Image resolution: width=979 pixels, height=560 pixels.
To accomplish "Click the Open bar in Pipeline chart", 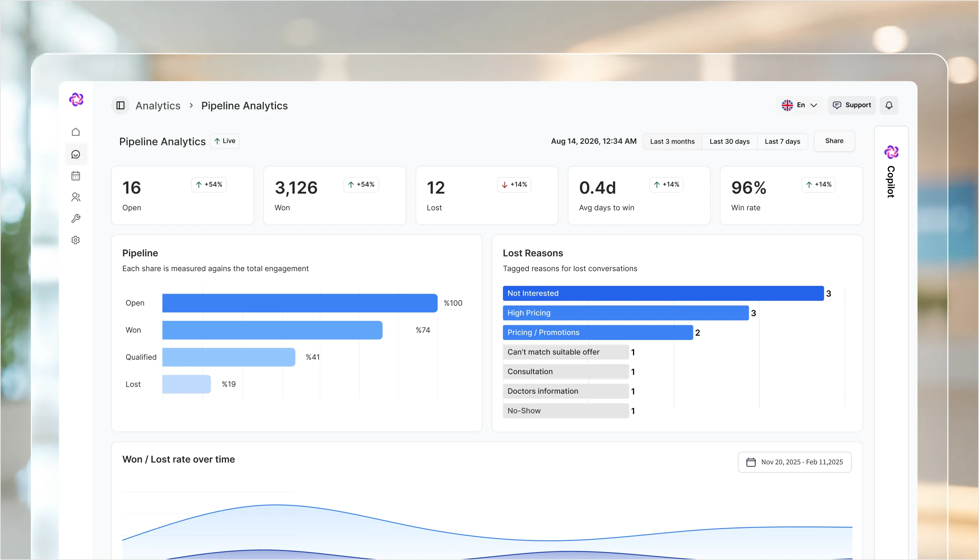I will 300,303.
